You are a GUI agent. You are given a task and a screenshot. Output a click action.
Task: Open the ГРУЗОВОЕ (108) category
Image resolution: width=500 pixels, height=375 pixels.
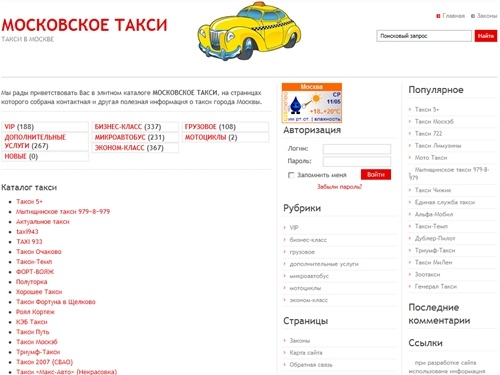tap(210, 127)
